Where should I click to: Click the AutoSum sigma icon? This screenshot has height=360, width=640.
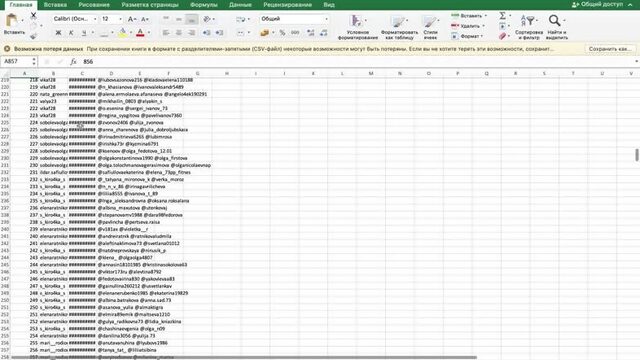tap(502, 16)
